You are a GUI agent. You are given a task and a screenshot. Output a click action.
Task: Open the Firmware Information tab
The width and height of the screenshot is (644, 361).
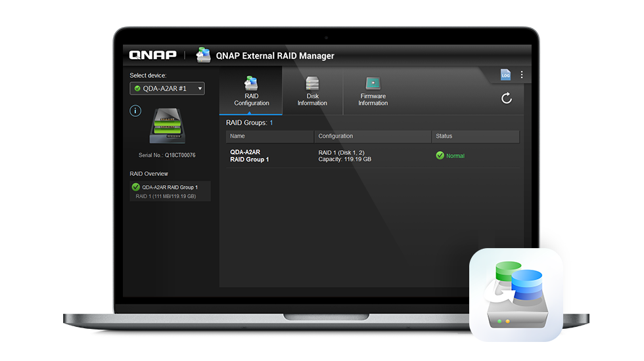click(373, 91)
